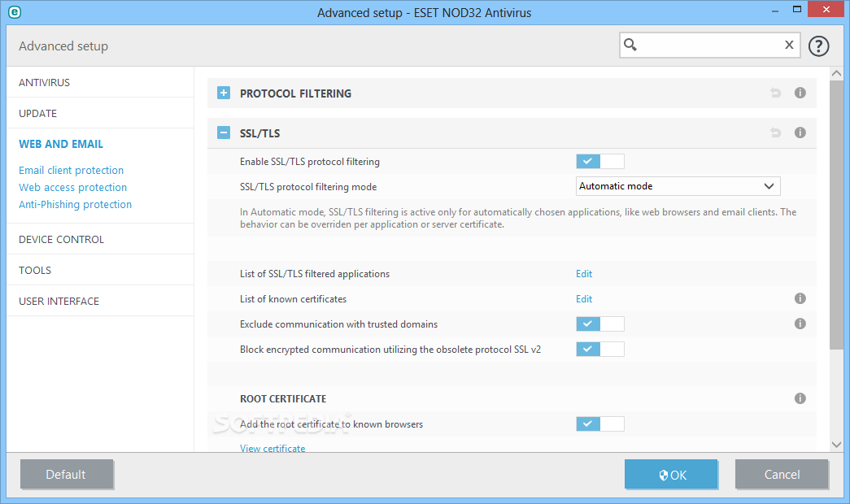This screenshot has height=504, width=850.
Task: Show info for Root Certificate section
Action: pos(800,398)
